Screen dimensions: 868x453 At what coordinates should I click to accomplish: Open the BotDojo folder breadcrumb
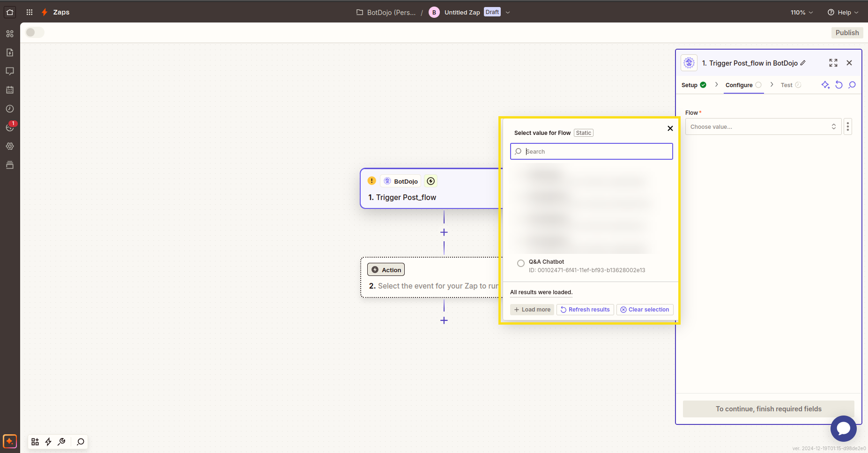pyautogui.click(x=386, y=12)
